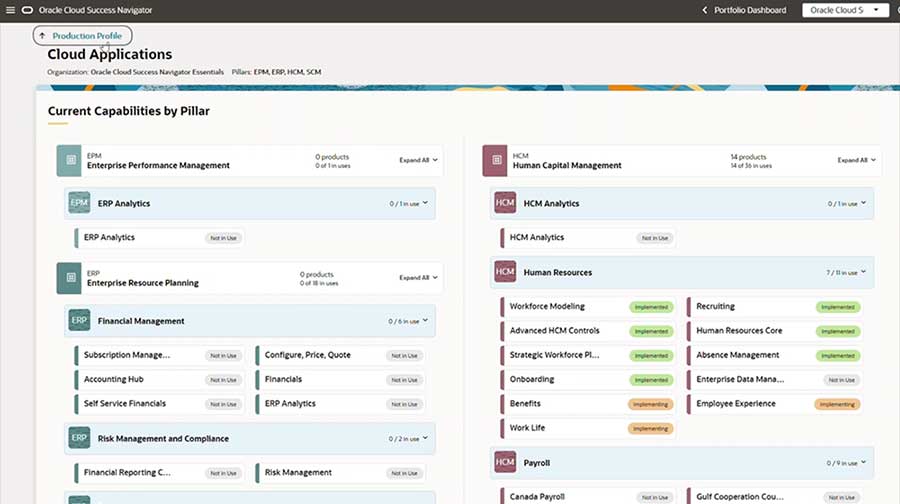This screenshot has width=900, height=504.
Task: Collapse the Human Resources group chevron
Action: coord(863,272)
